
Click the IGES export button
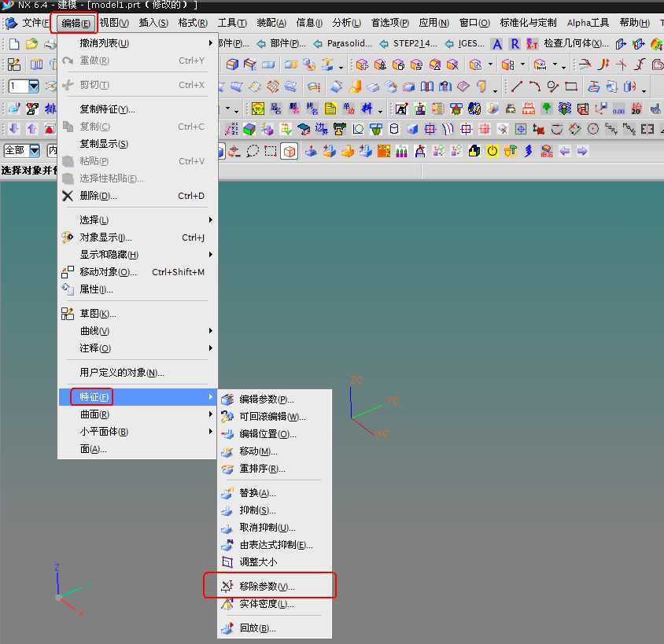coord(465,43)
